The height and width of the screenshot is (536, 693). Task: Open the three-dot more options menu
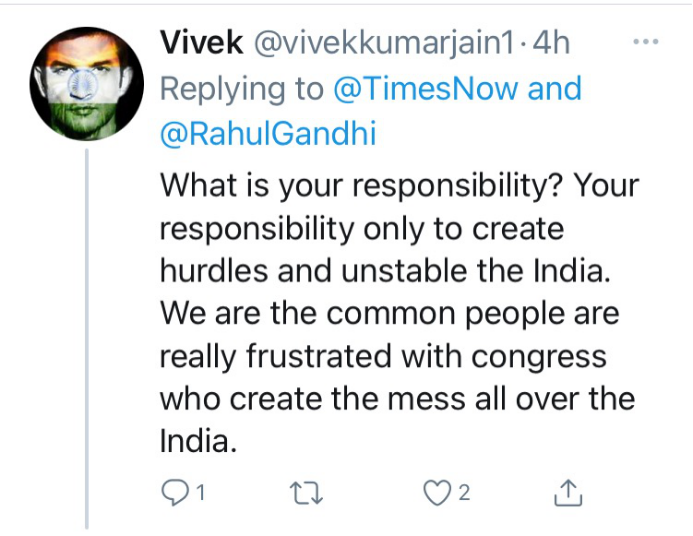tap(646, 42)
